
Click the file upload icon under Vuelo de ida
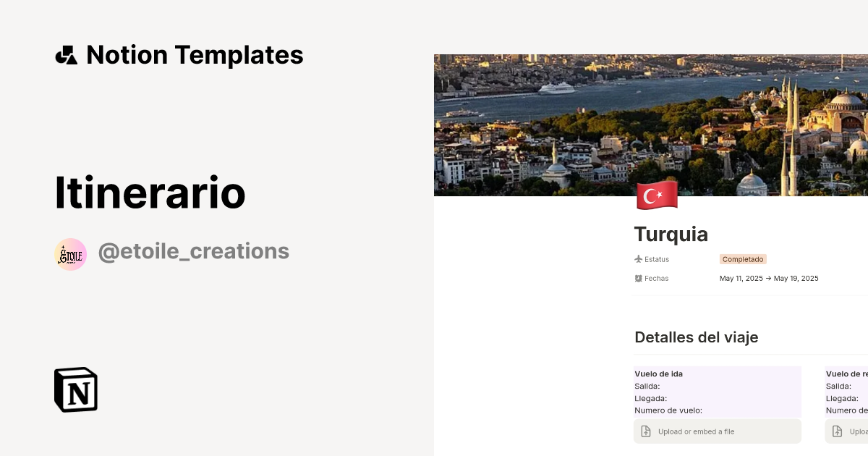pyautogui.click(x=644, y=431)
